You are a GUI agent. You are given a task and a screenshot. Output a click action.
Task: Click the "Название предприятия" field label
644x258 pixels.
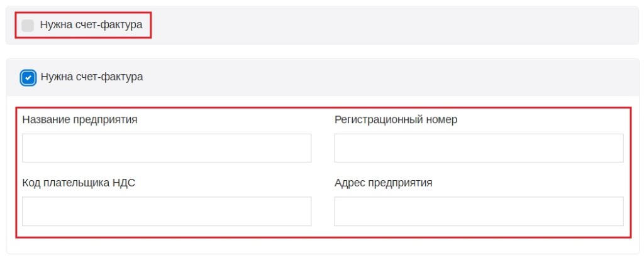pyautogui.click(x=80, y=119)
